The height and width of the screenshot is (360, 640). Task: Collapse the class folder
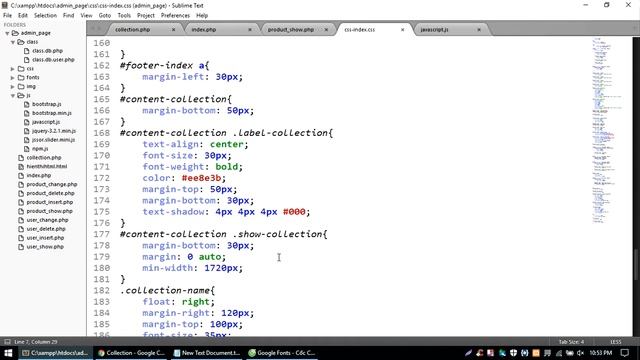point(13,42)
